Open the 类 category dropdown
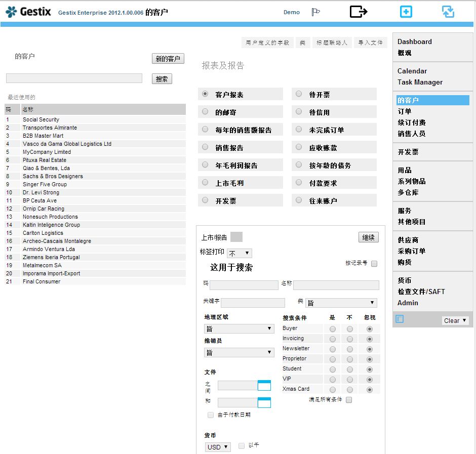Screen dimensions: 476x454 341,303
